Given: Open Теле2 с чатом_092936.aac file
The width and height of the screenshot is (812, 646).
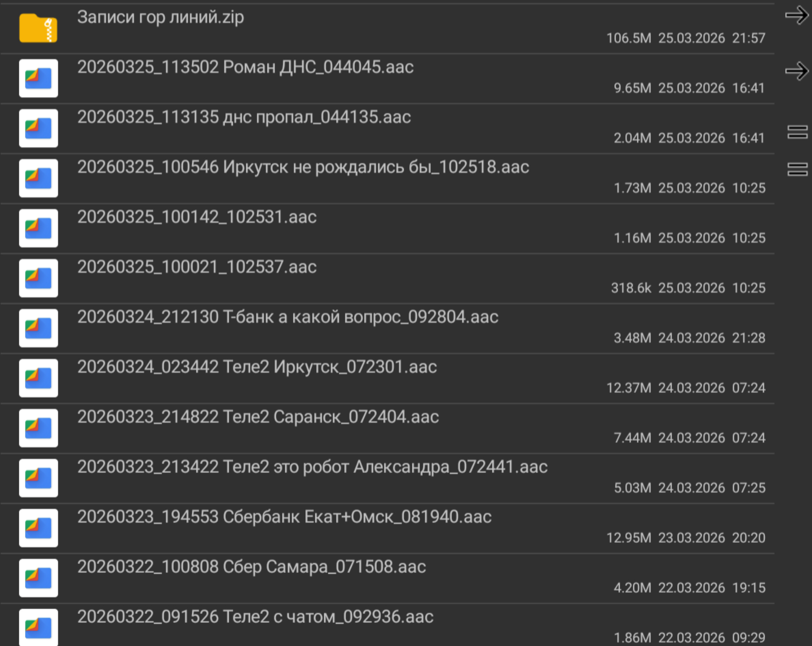Looking at the screenshot, I should pos(255,617).
